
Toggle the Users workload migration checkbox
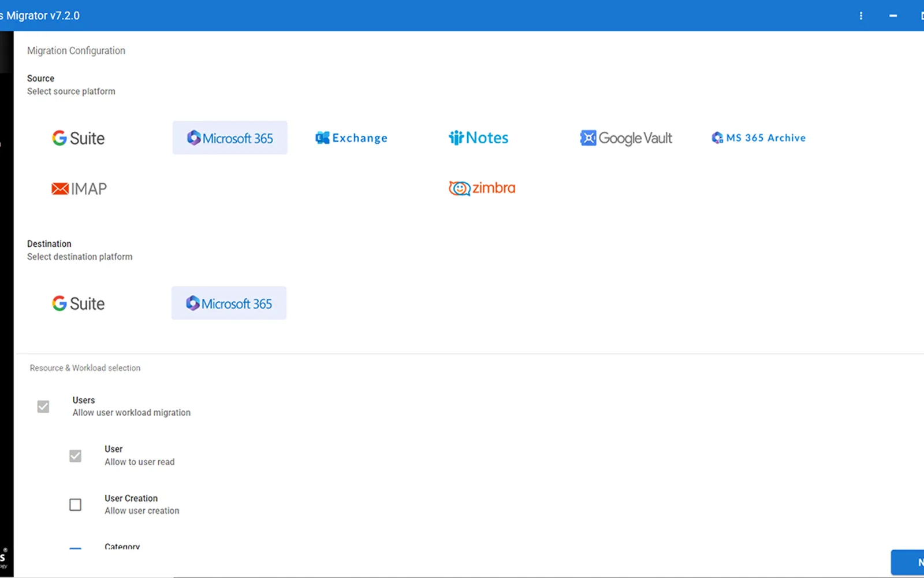(x=43, y=406)
